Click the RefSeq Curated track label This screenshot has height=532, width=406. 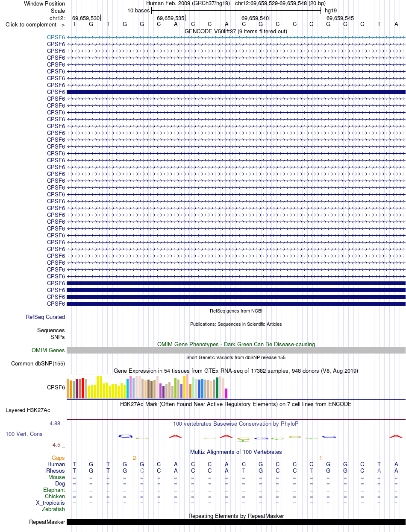point(45,317)
